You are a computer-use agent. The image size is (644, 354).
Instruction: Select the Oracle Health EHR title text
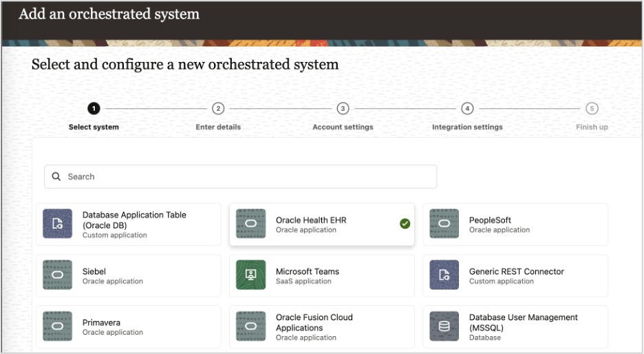(311, 220)
